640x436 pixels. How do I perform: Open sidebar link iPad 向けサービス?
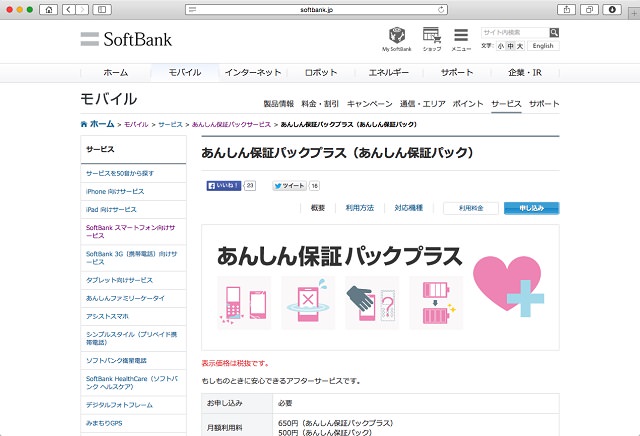click(x=111, y=209)
